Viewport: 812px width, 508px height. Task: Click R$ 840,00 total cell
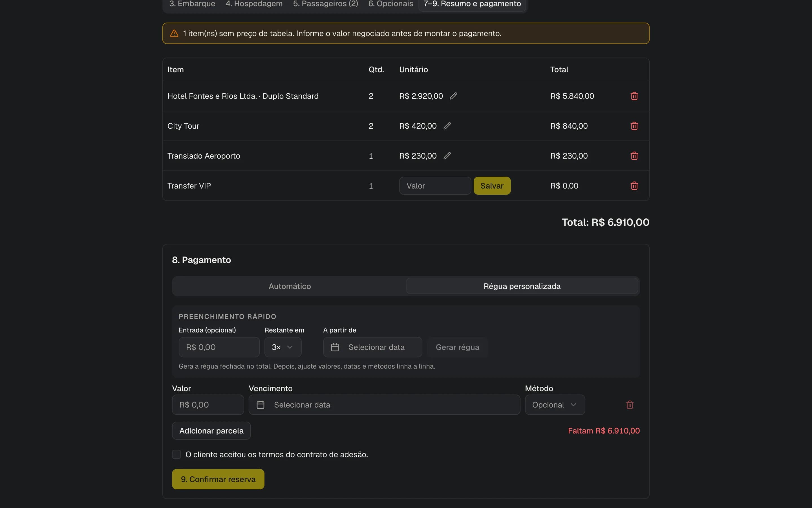pyautogui.click(x=569, y=126)
